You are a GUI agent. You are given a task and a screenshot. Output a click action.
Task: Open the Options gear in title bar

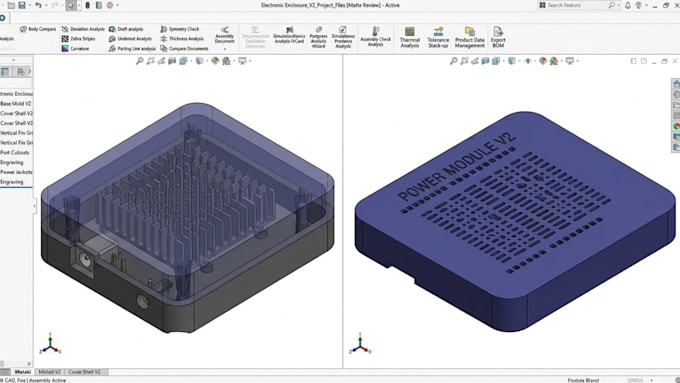pos(110,5)
